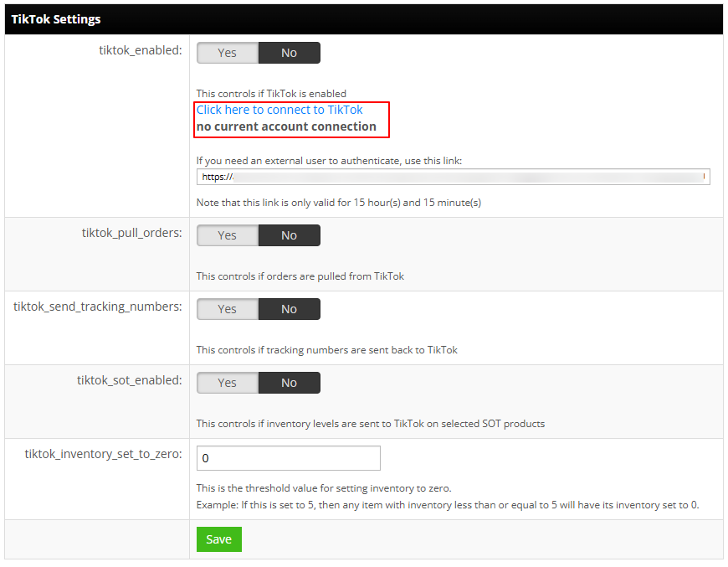Screen dimensions: 728x567
Task: Switch tiktok_pull_orders to No
Action: click(x=290, y=235)
